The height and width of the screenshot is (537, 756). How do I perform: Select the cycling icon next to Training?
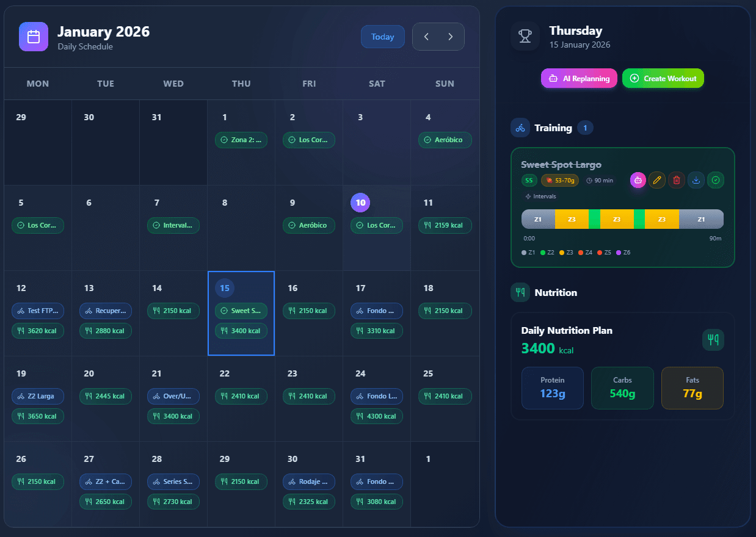pyautogui.click(x=520, y=128)
